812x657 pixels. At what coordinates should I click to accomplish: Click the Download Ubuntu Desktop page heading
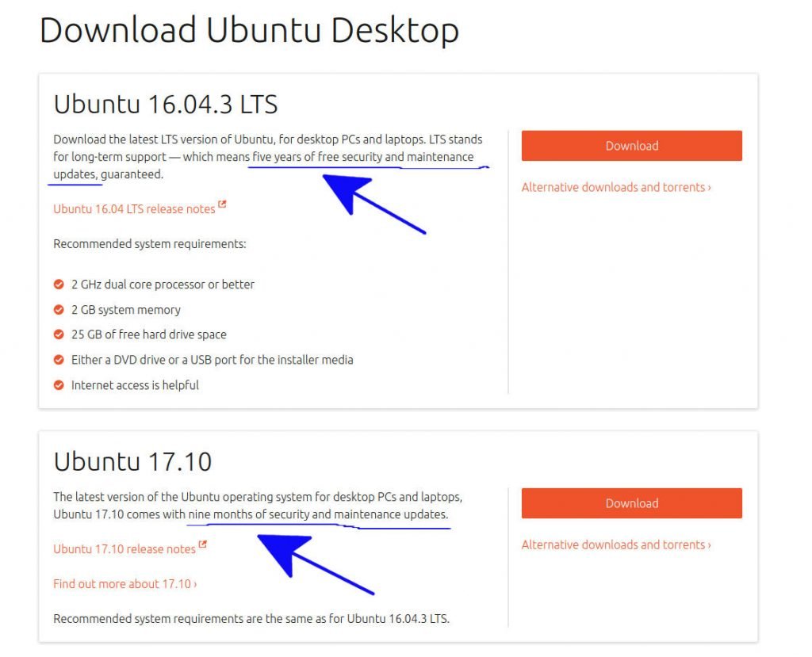(249, 31)
